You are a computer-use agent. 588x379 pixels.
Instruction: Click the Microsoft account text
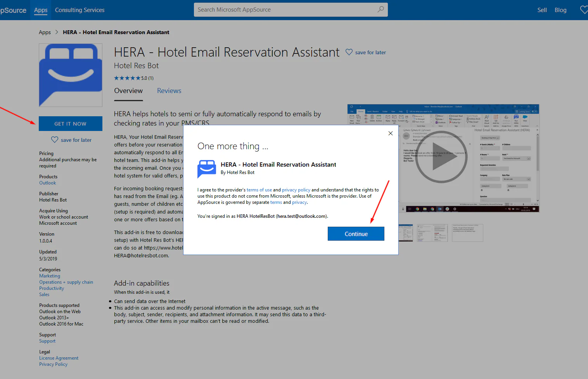pos(58,223)
